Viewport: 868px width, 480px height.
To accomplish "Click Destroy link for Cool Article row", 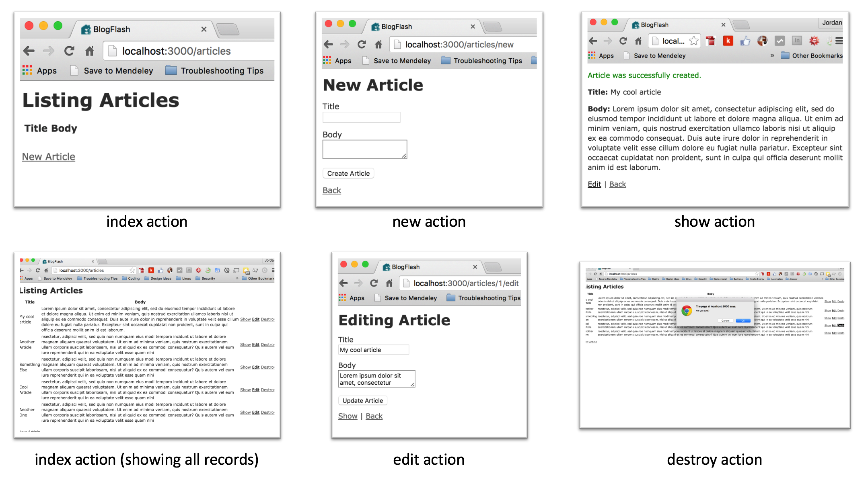I will (x=268, y=390).
